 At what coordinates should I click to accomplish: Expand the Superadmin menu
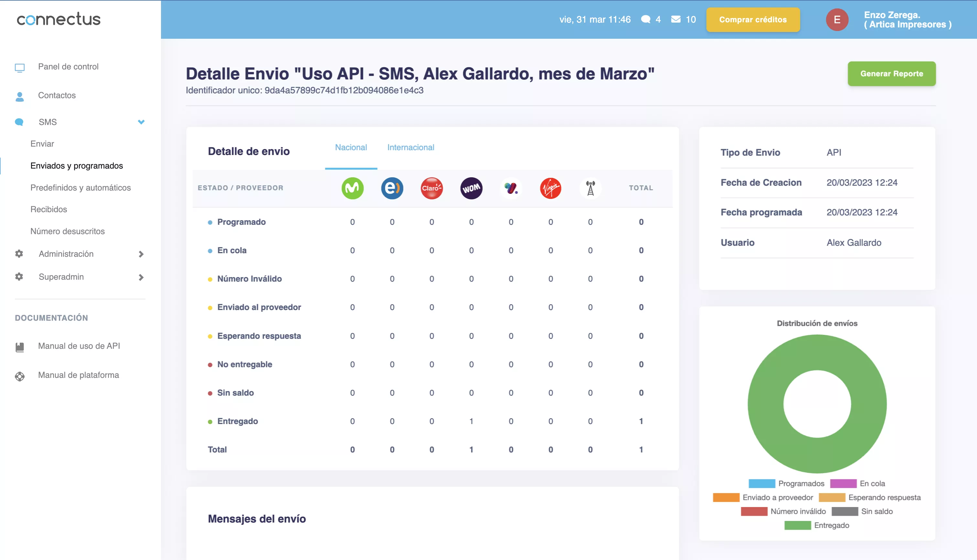[141, 277]
